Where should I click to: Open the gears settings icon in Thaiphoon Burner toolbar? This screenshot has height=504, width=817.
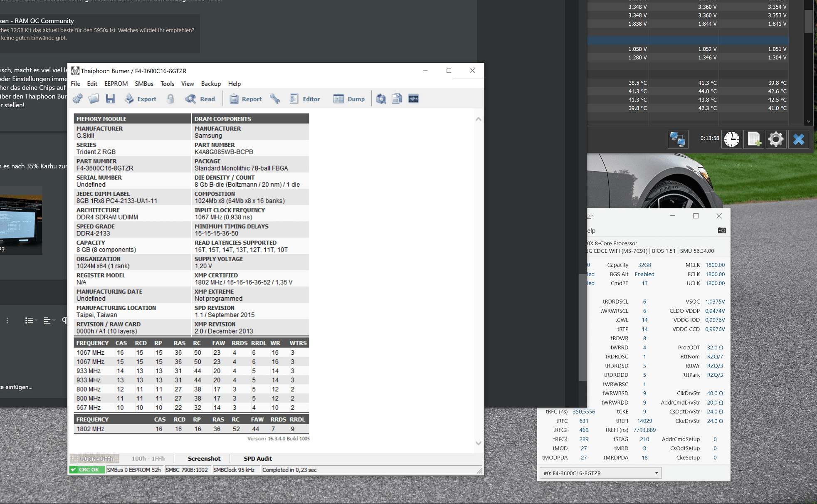(78, 99)
